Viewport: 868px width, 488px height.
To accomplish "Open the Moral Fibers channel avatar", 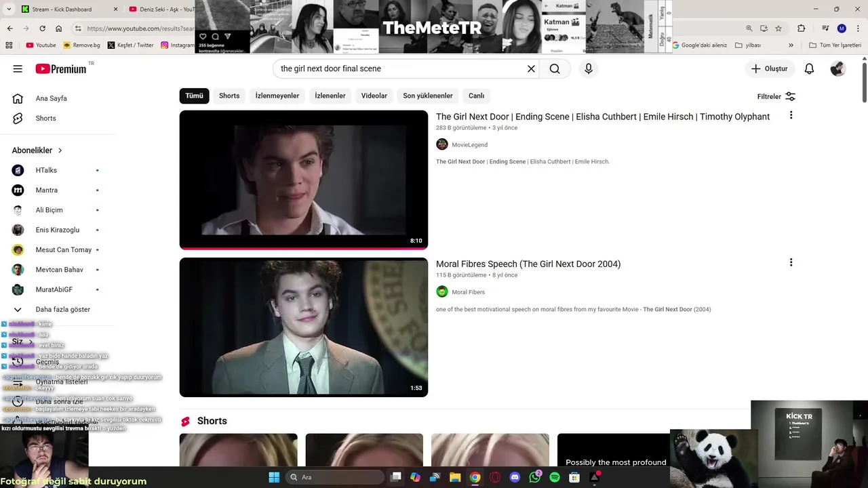I will pos(442,291).
